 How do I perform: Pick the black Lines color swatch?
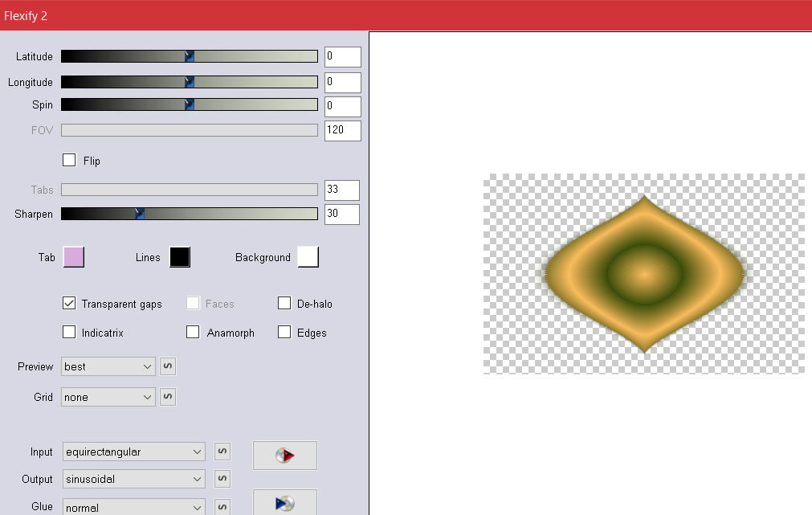point(179,257)
